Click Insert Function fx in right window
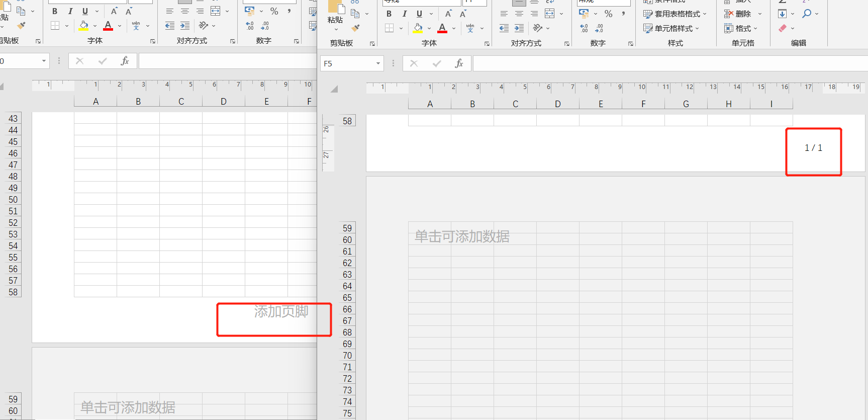The width and height of the screenshot is (868, 420). (x=459, y=63)
